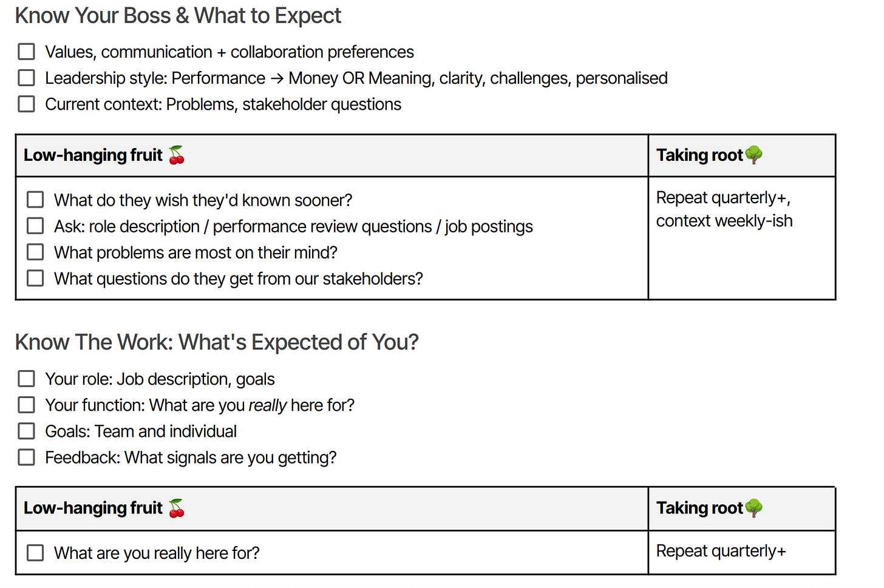
Task: Tick 'Goals: Team and individual' checkbox
Action: [x=26, y=431]
